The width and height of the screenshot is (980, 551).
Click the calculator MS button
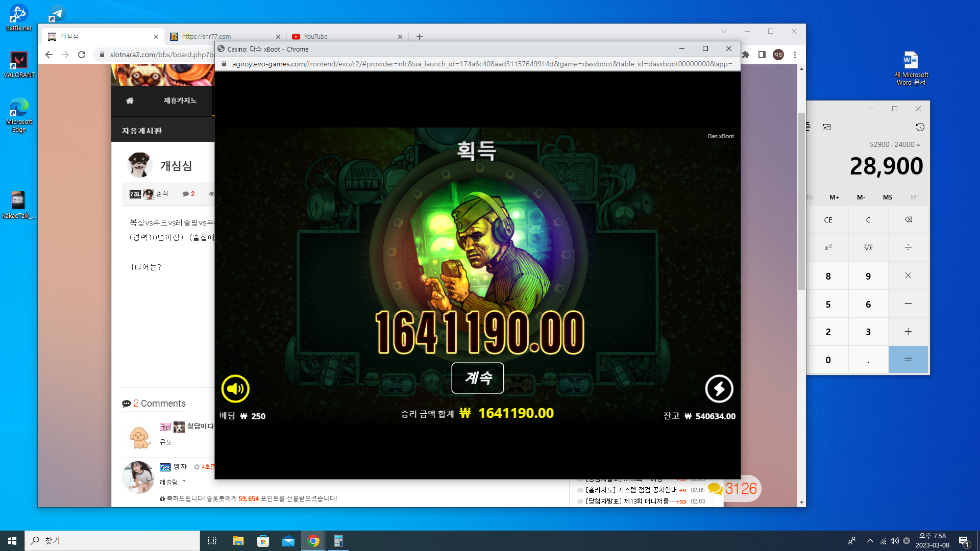point(888,197)
